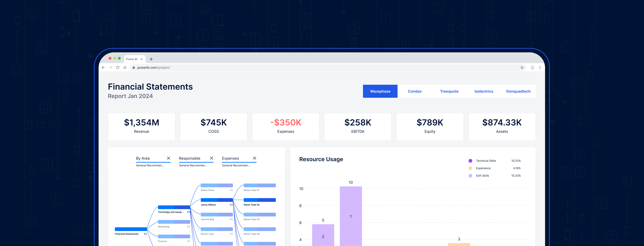Bookmark page with the star icon

[x=522, y=68]
